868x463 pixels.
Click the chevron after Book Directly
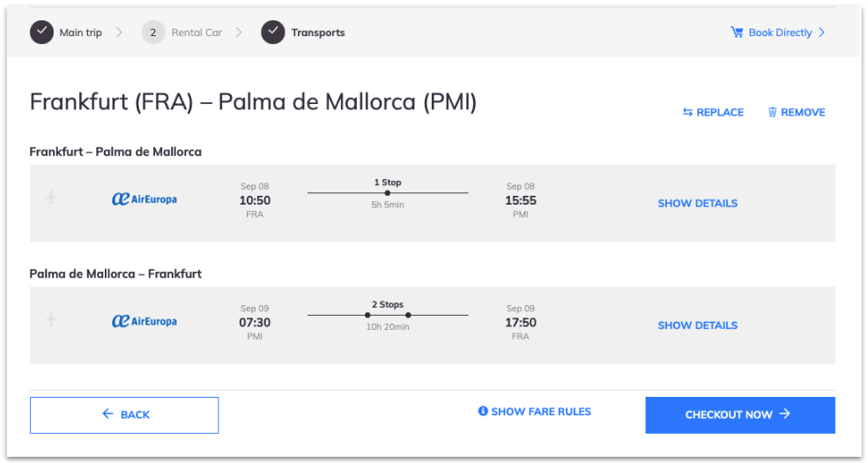[x=821, y=32]
